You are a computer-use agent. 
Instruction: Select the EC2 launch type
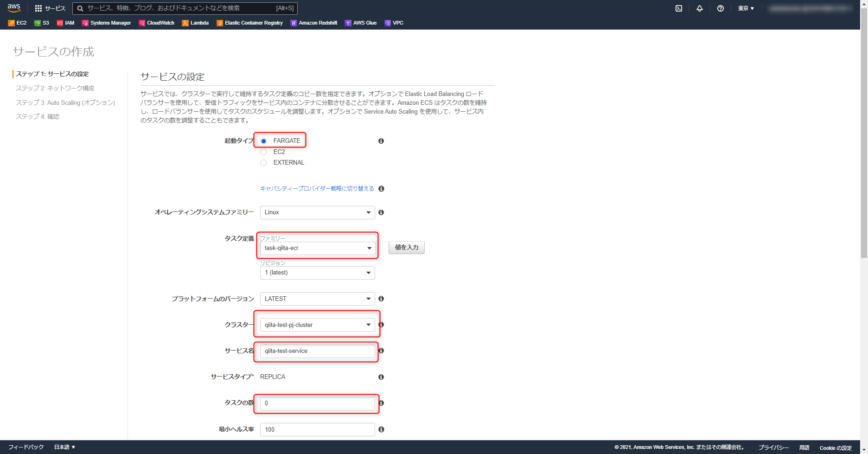263,152
